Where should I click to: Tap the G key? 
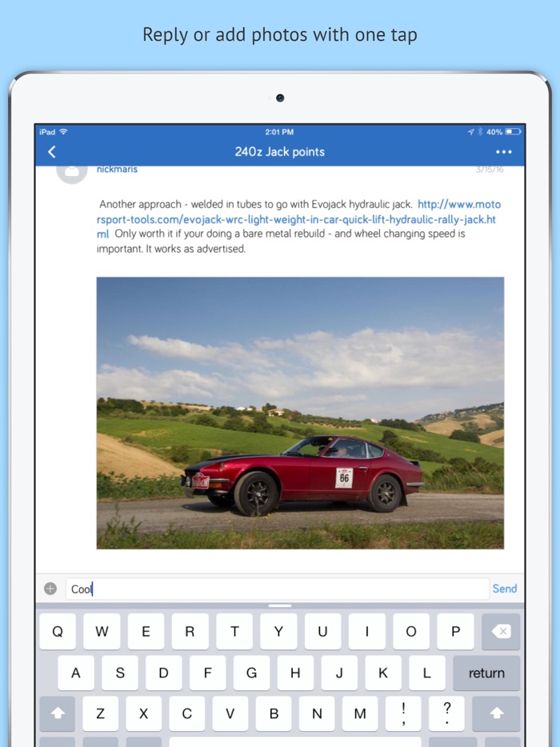coord(252,673)
